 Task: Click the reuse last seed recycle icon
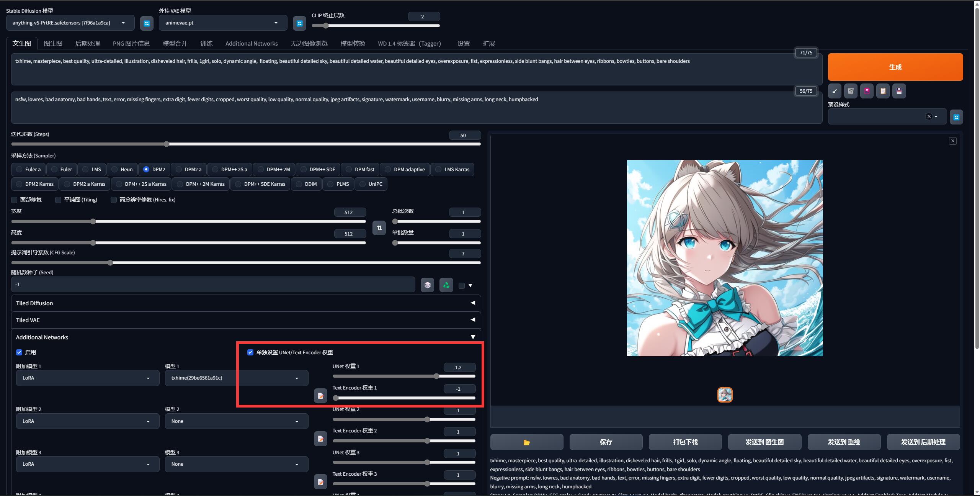point(446,285)
